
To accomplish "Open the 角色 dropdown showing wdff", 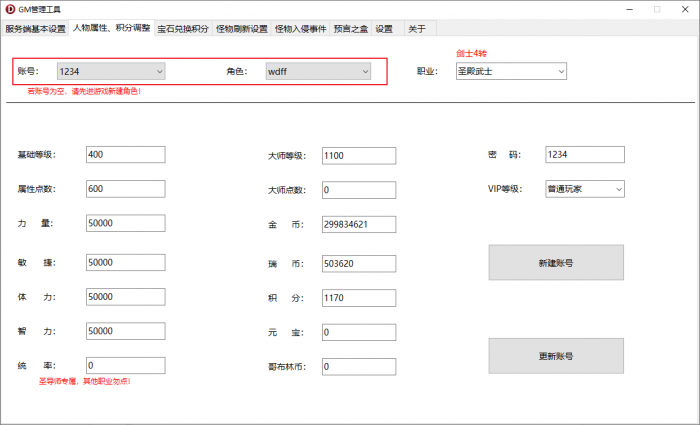I will [317, 71].
